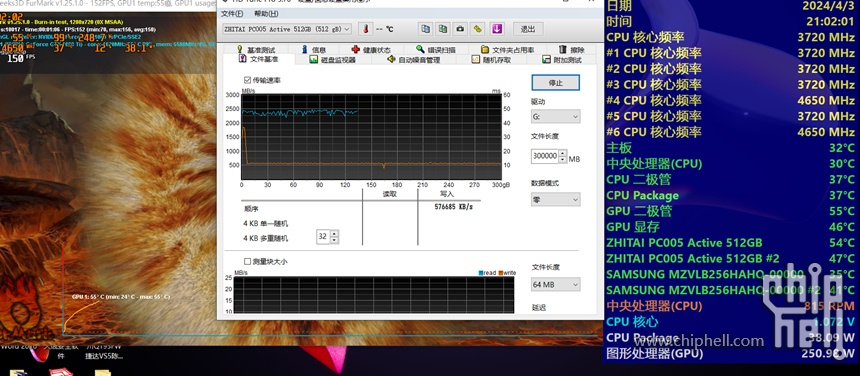Expand the ZHITAI PC005 drive selector dropdown
This screenshot has height=376, width=860.
coord(287,29)
